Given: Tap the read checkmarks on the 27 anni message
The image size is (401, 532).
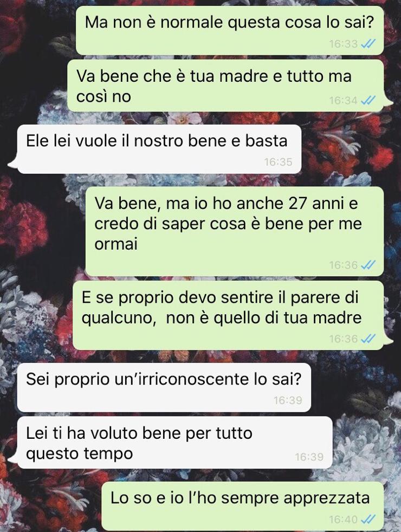Looking at the screenshot, I should [x=368, y=264].
